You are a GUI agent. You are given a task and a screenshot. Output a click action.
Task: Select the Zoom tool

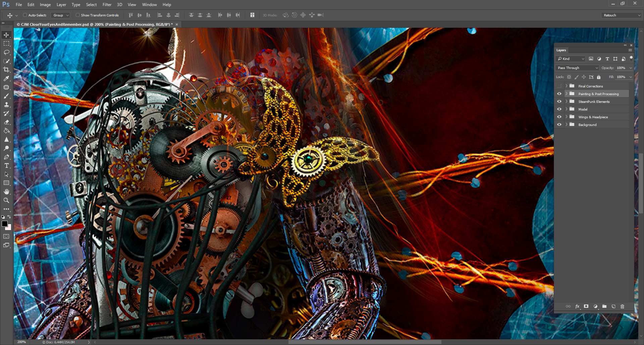coord(6,200)
